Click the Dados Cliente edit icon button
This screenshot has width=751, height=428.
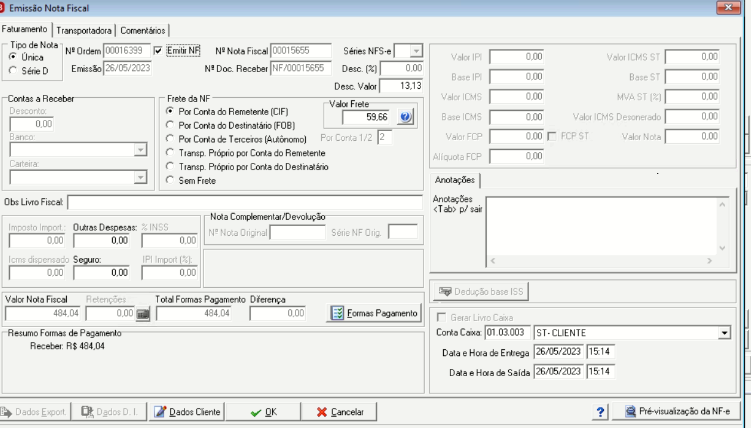[187, 412]
